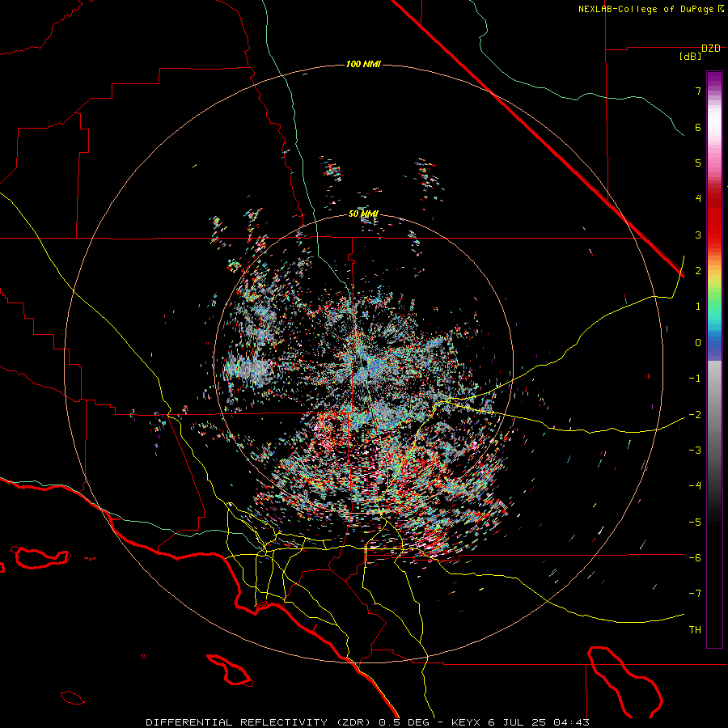Click the 5 value on color scale
This screenshot has height=728, width=728.
pyautogui.click(x=698, y=163)
